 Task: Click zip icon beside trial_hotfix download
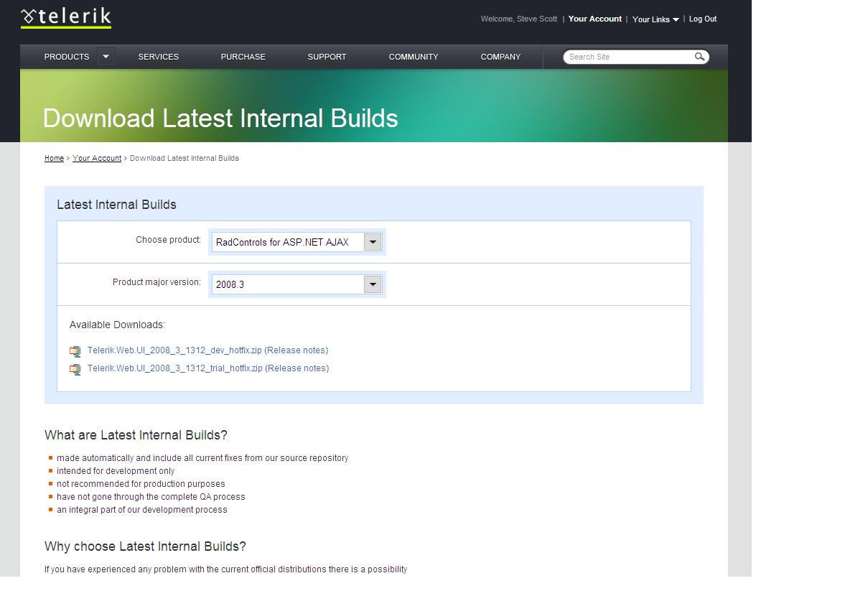point(75,369)
